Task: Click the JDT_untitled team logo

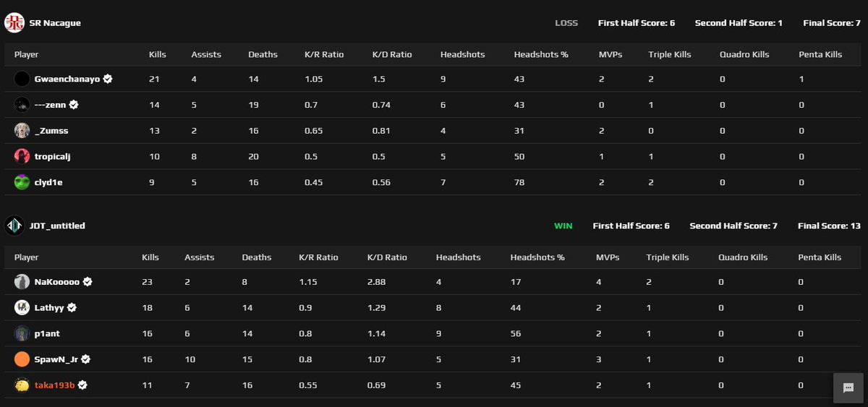Action: point(14,226)
